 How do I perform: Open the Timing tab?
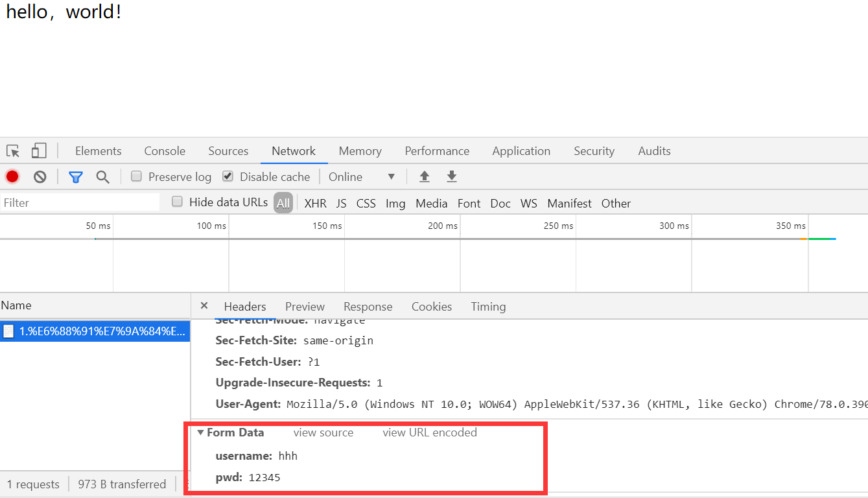(x=488, y=307)
